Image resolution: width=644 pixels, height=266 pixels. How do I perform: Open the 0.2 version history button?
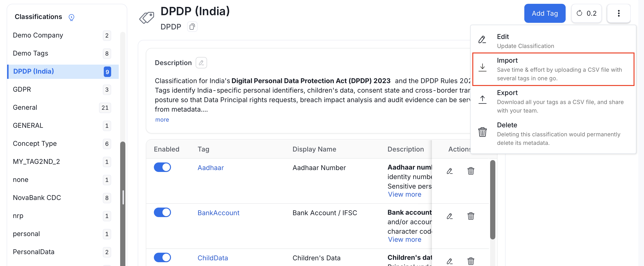tap(586, 13)
